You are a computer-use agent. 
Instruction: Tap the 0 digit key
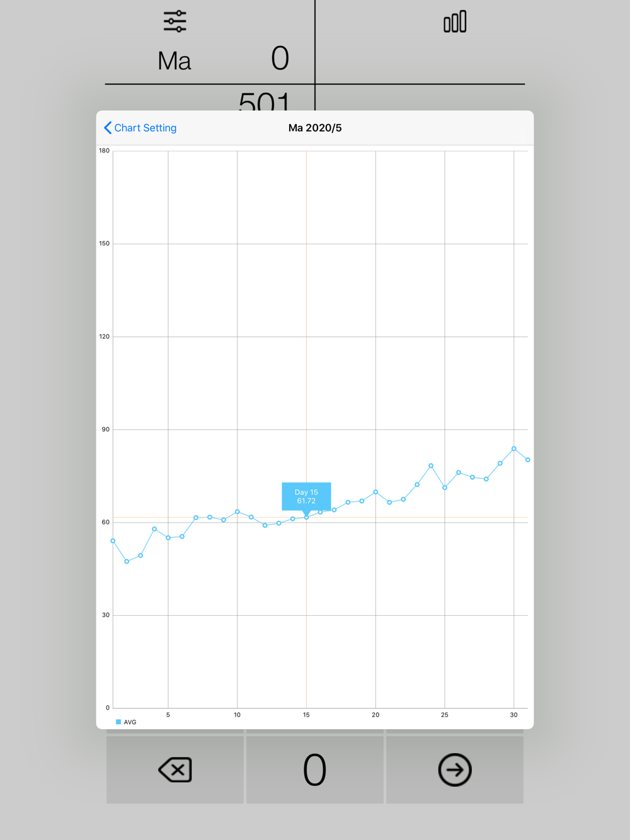click(315, 769)
